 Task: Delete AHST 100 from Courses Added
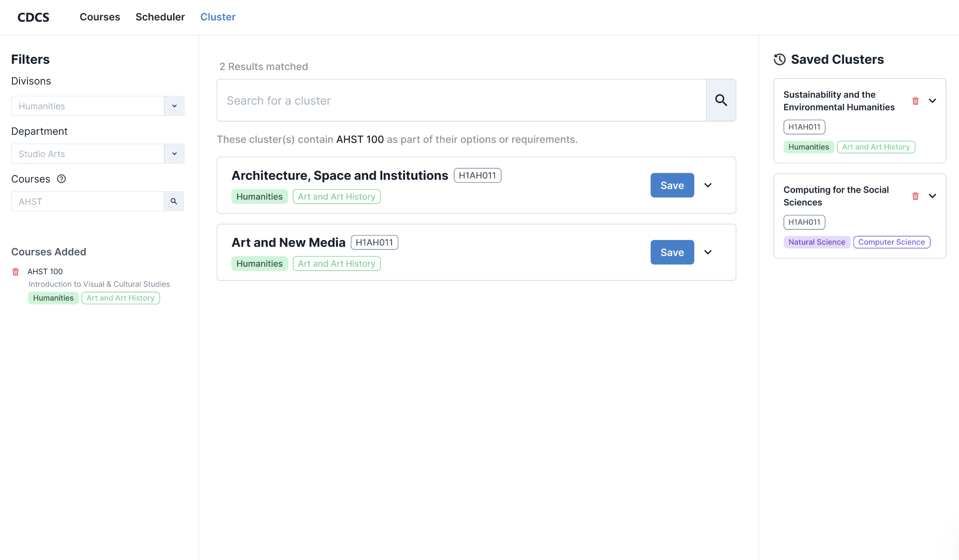(16, 272)
